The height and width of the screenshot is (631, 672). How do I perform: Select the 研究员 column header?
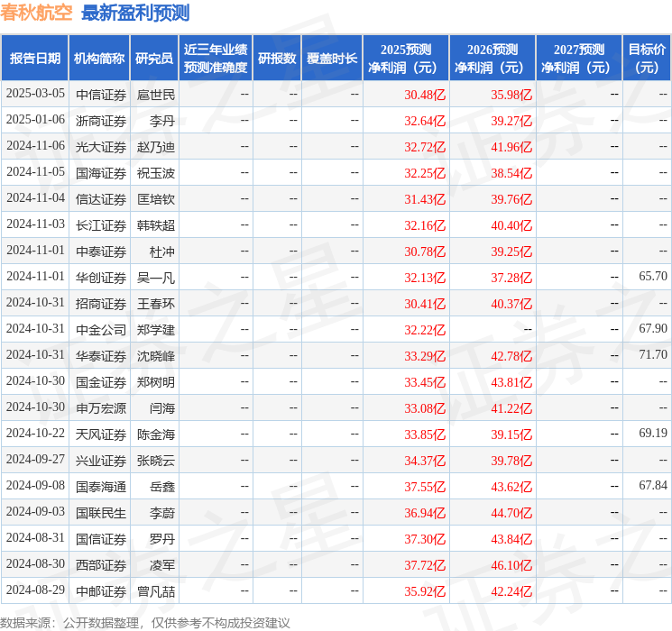point(154,59)
